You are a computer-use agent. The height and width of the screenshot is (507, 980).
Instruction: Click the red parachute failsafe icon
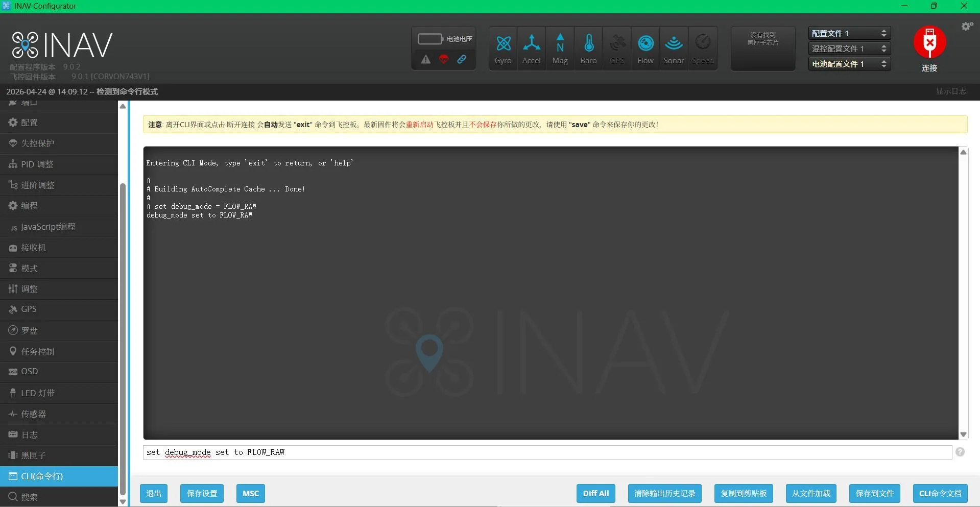point(444,59)
